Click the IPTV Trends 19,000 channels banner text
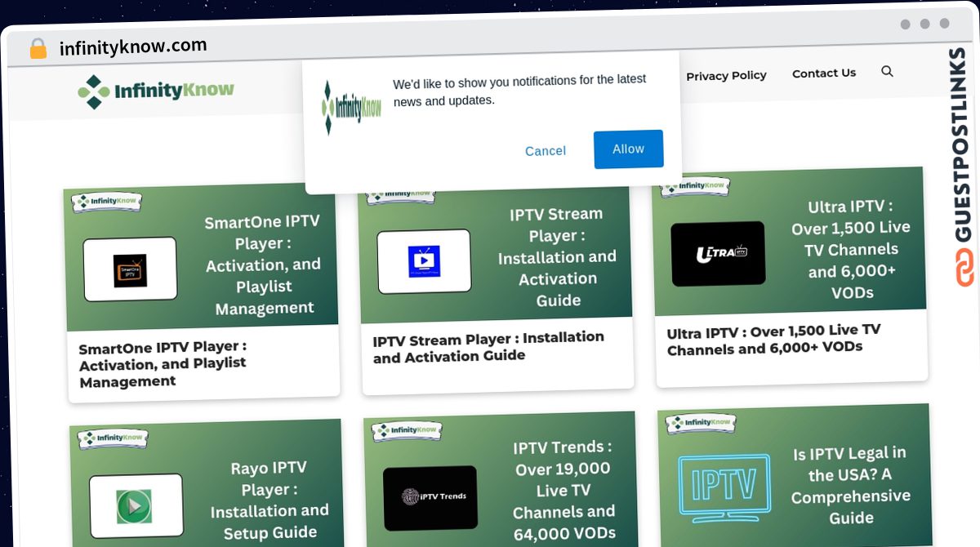Screen dimensions: 980x547 click(563, 491)
